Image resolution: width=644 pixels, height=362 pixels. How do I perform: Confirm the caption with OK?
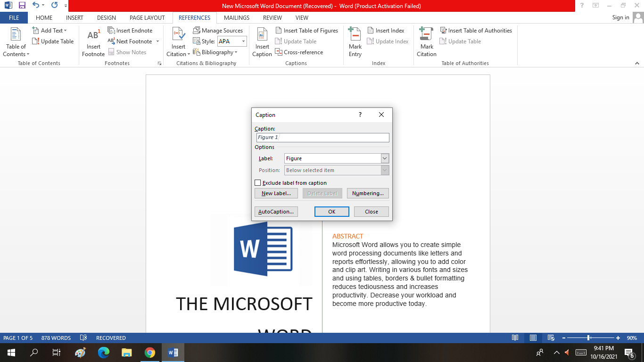[x=332, y=212]
